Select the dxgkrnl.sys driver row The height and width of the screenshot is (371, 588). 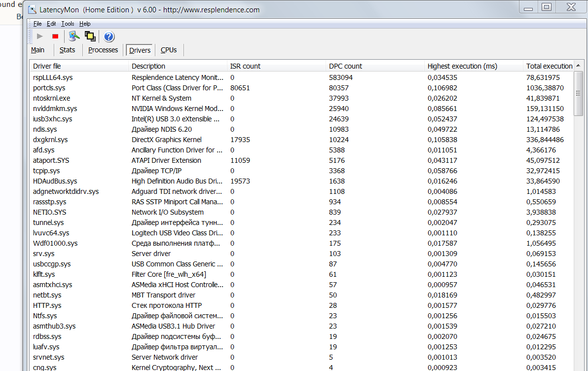(302, 140)
